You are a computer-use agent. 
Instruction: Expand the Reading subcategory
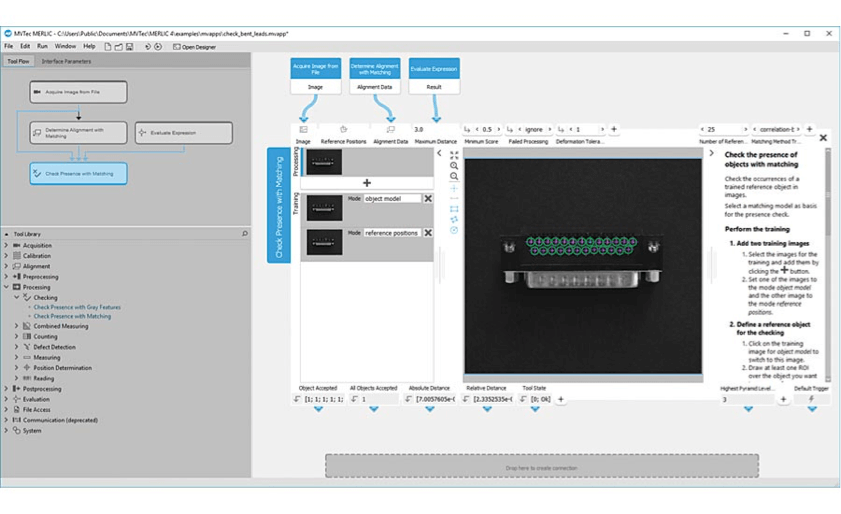17,378
